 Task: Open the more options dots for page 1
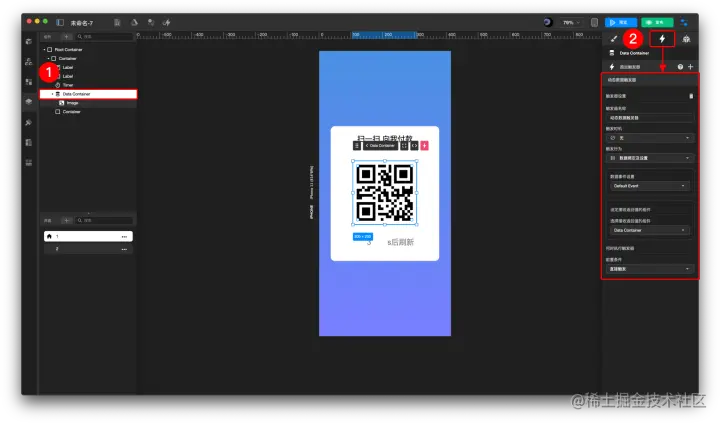(124, 237)
